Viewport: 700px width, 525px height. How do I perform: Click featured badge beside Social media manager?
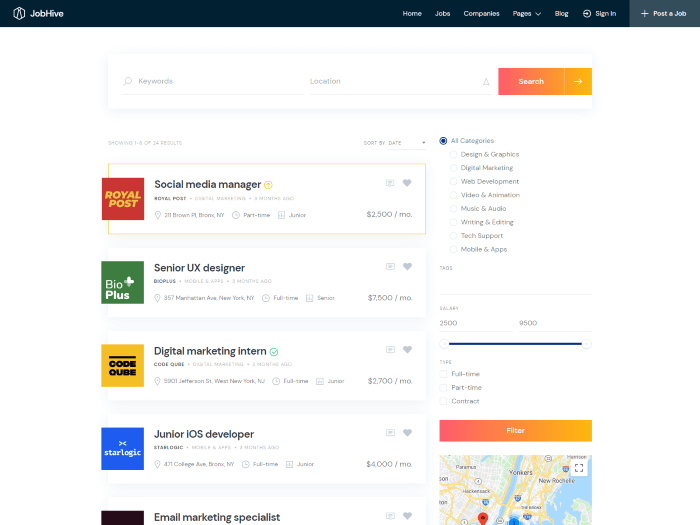tap(268, 185)
